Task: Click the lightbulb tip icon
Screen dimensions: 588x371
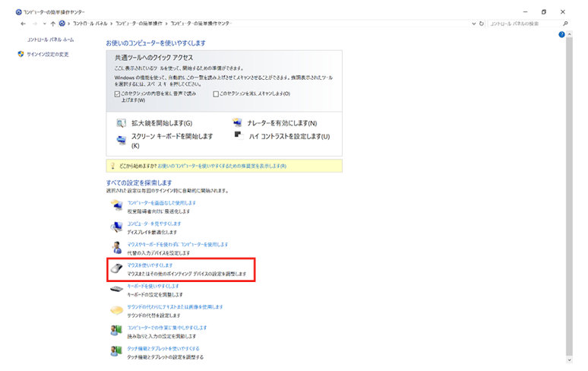Action: pyautogui.click(x=112, y=166)
